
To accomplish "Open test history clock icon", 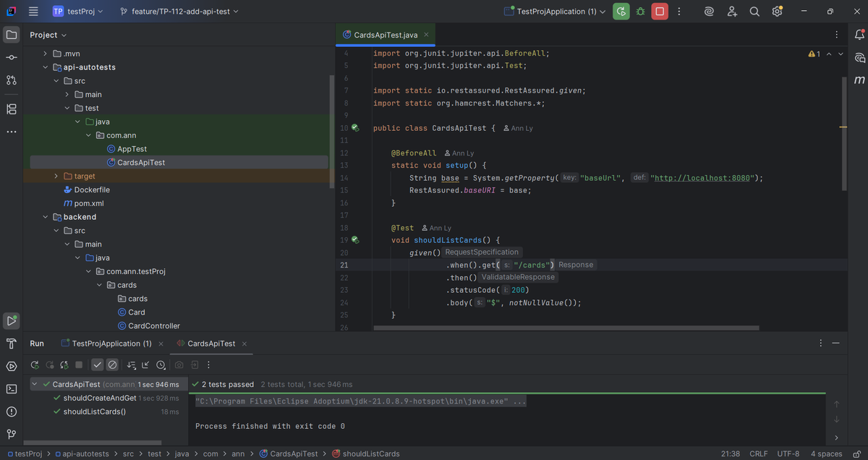I will click(x=161, y=365).
